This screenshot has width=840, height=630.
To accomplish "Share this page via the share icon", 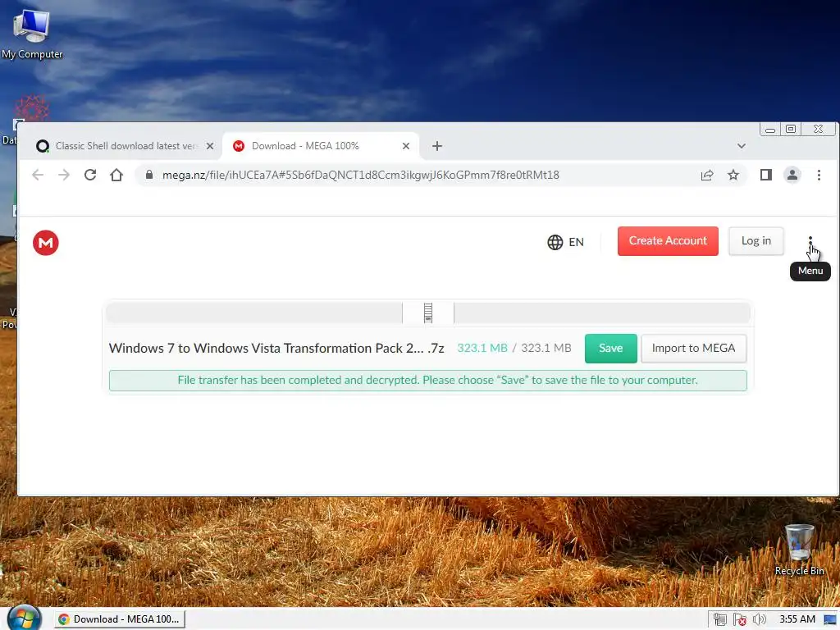I will 707,176.
